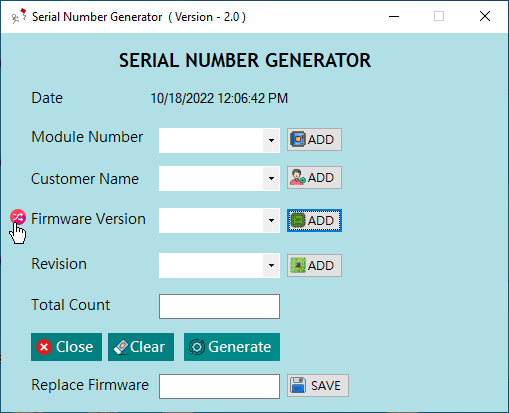Viewport: 509px width, 413px height.
Task: Click the Module Number ADD chip icon
Action: (297, 139)
